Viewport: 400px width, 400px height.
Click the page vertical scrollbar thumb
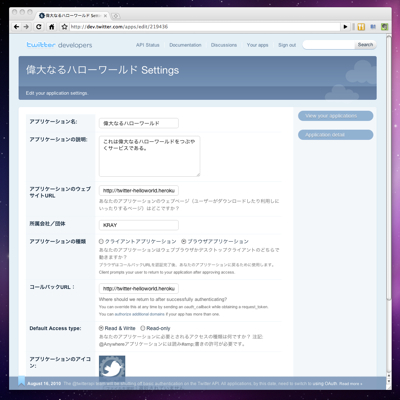388,168
